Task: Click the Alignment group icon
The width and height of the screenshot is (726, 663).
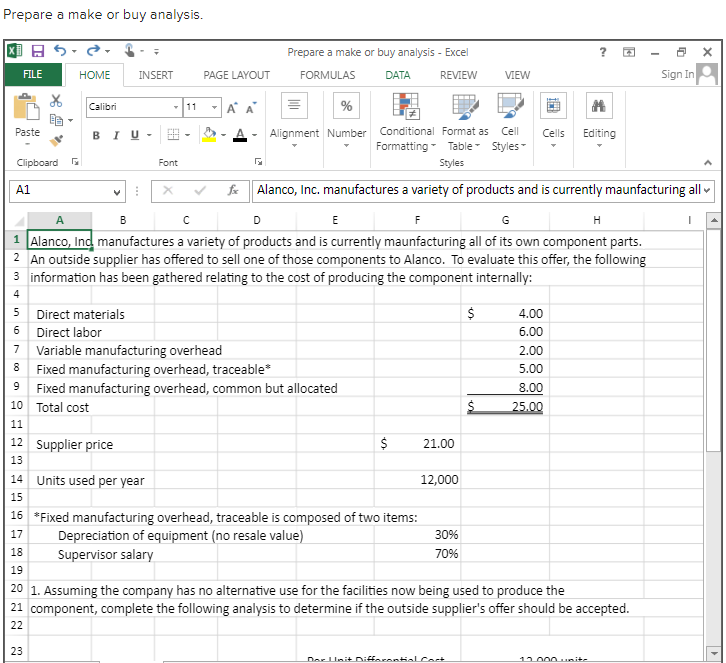Action: (294, 105)
